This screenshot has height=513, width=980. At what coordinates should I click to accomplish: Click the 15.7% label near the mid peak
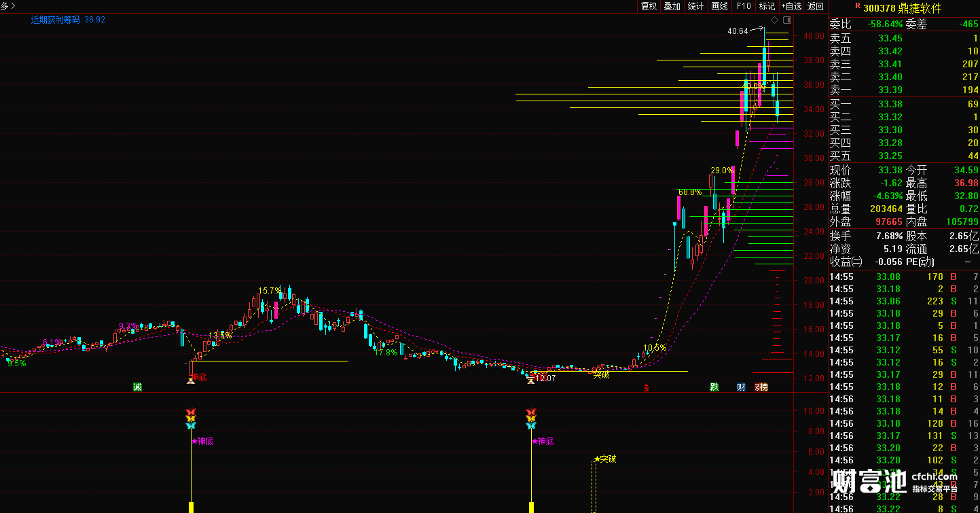click(x=269, y=291)
